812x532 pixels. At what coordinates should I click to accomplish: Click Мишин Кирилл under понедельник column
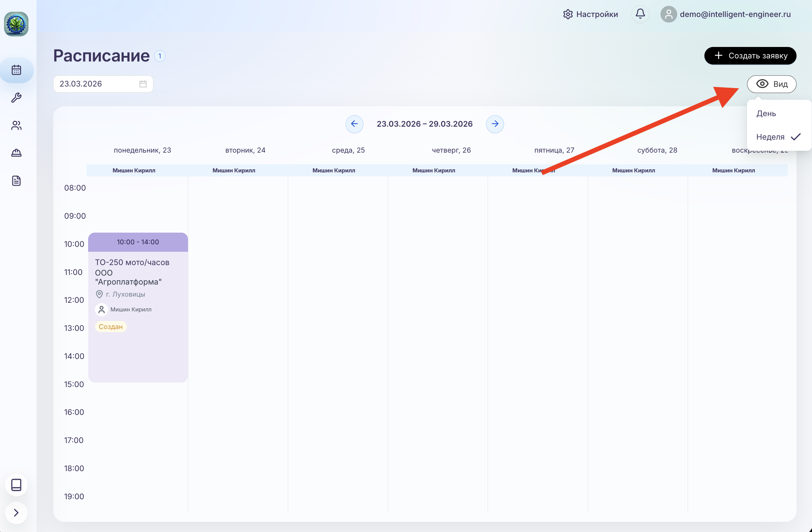(x=134, y=171)
